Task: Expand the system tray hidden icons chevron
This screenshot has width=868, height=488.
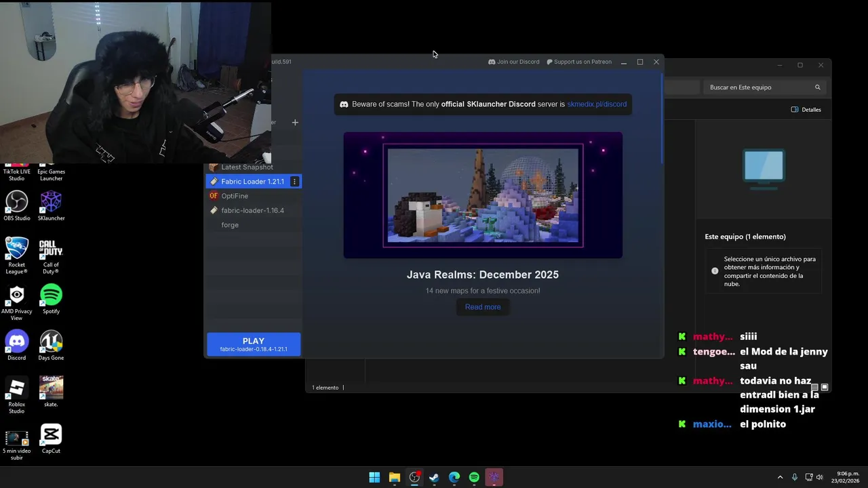Action: point(780,477)
